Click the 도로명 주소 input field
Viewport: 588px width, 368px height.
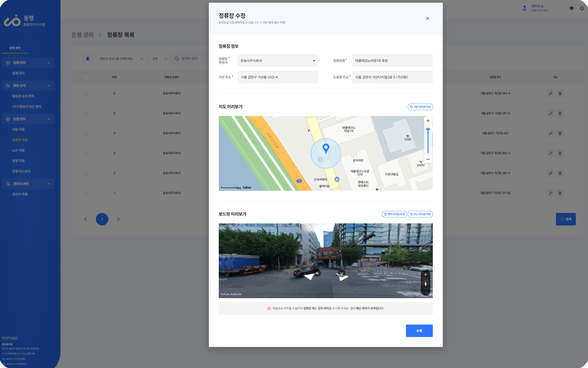pos(392,77)
